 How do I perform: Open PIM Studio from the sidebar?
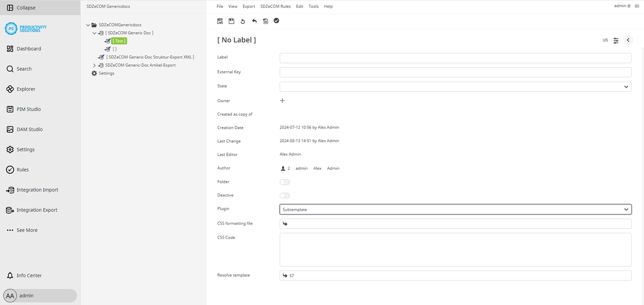click(x=29, y=109)
